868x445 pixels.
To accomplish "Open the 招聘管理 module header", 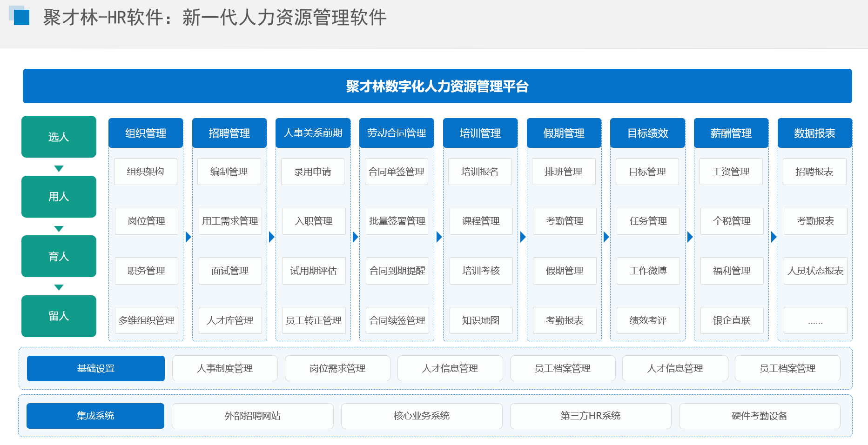I will [229, 133].
